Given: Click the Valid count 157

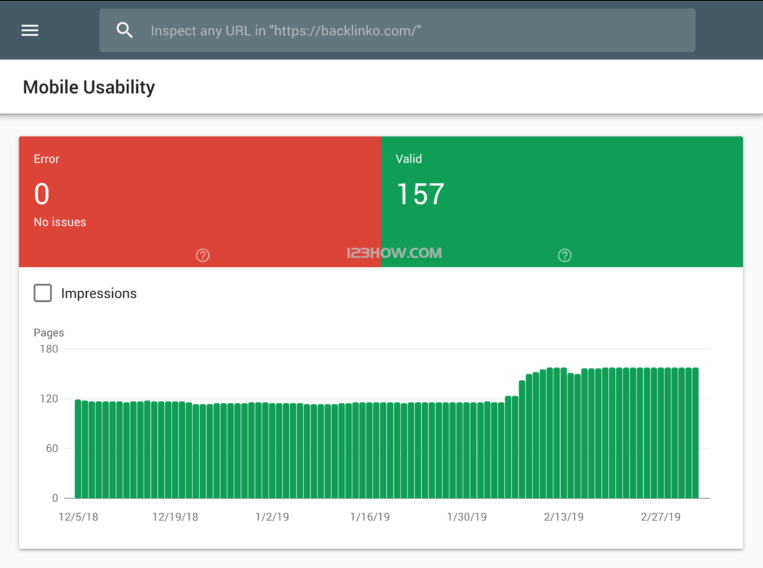Looking at the screenshot, I should pos(420,194).
